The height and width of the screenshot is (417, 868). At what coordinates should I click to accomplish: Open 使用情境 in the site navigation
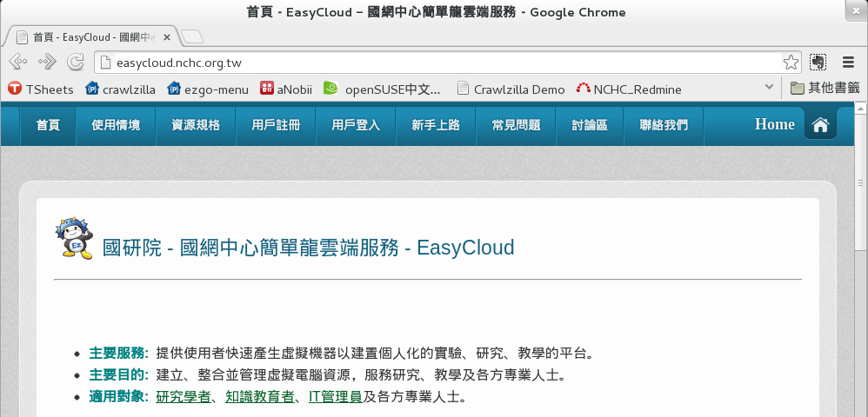tap(116, 125)
